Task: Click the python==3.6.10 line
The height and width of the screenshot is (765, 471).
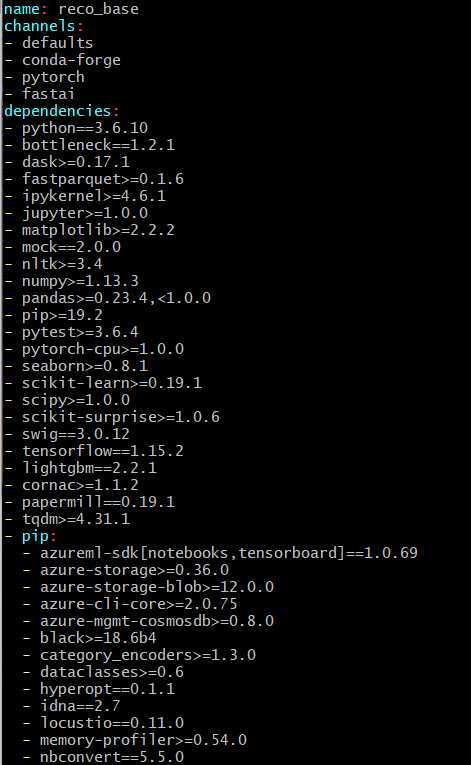Action: pyautogui.click(x=76, y=128)
